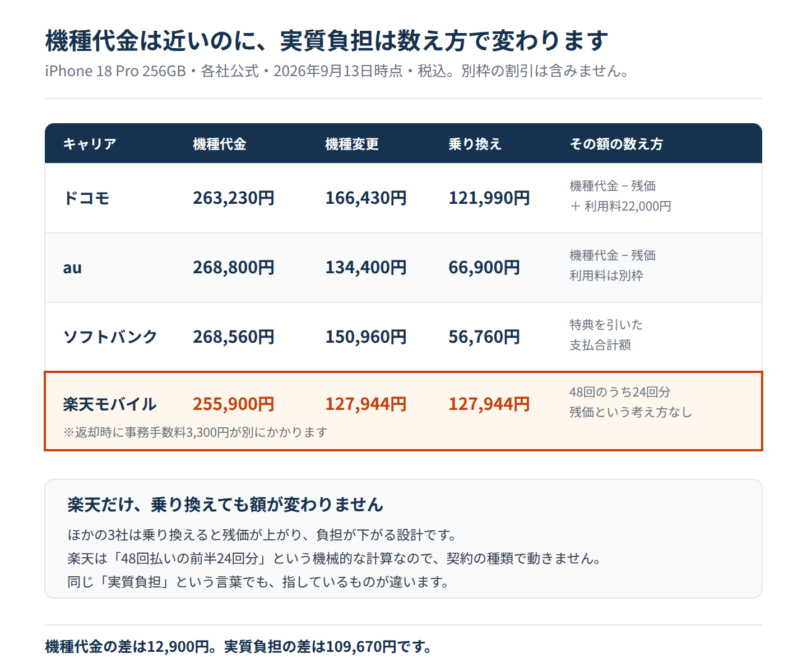Click ドコモ device price 263,230円
Screen dimensions: 807x672
tap(234, 198)
